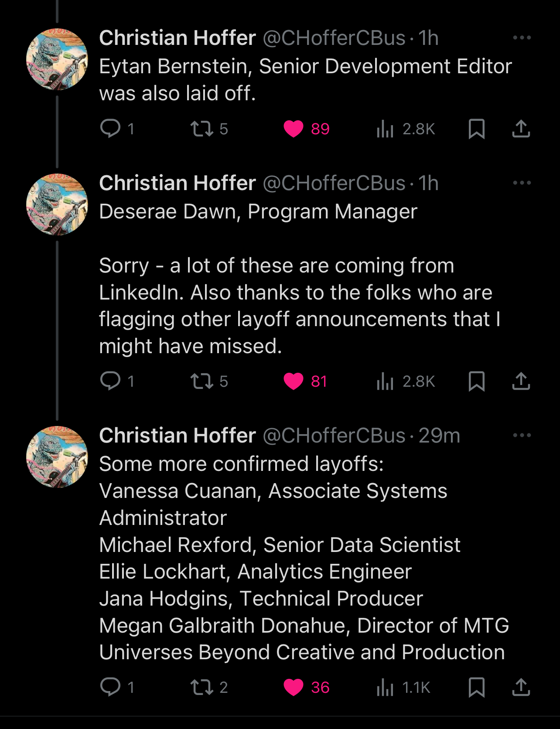Share the Deserae Dawn tweet
This screenshot has width=560, height=729.
tap(521, 381)
